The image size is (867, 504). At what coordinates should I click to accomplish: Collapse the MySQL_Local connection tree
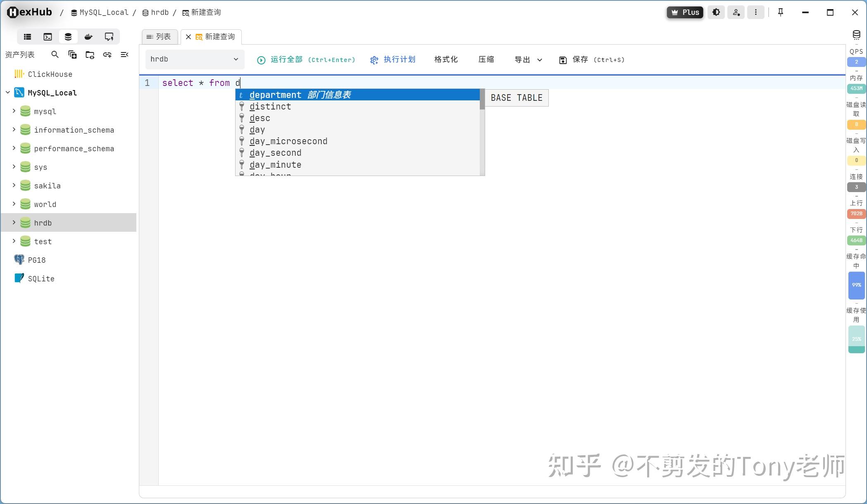click(x=7, y=93)
